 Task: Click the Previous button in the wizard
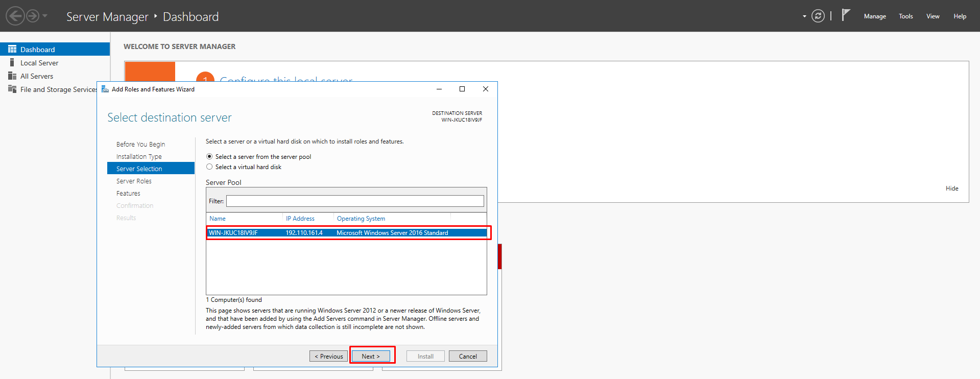point(328,356)
